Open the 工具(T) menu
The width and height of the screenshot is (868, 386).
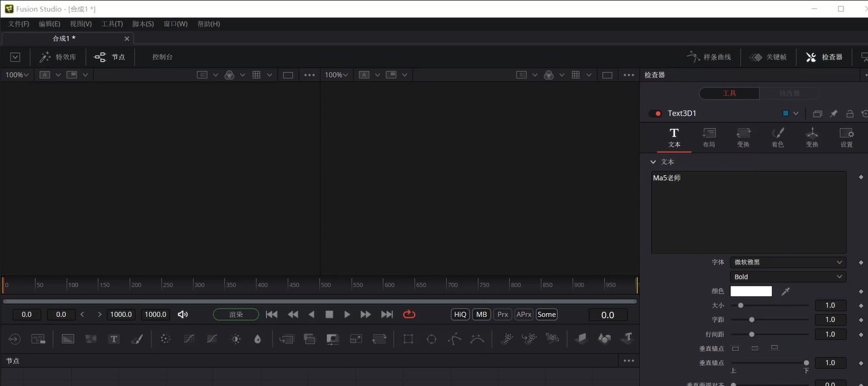[x=112, y=24]
